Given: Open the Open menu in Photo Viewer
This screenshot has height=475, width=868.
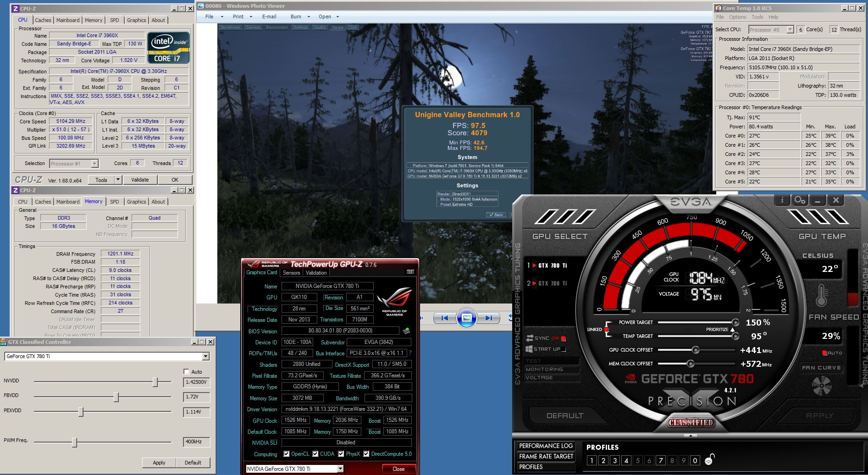Looking at the screenshot, I should pos(329,17).
